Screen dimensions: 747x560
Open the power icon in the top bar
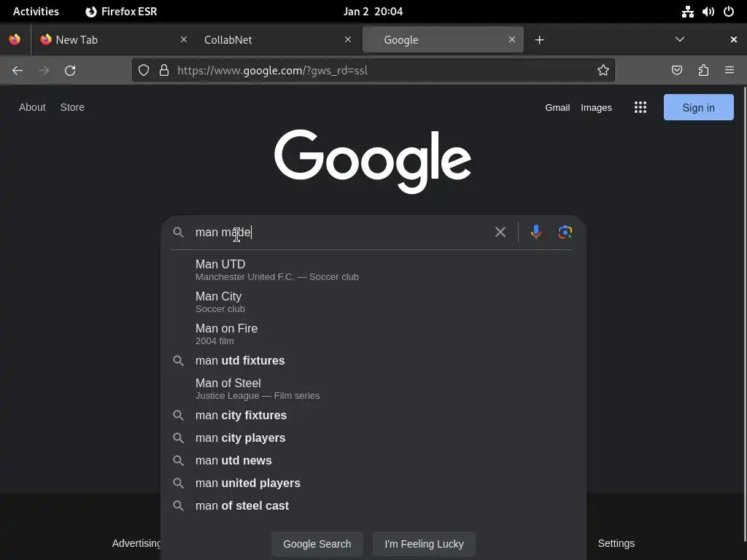729,12
